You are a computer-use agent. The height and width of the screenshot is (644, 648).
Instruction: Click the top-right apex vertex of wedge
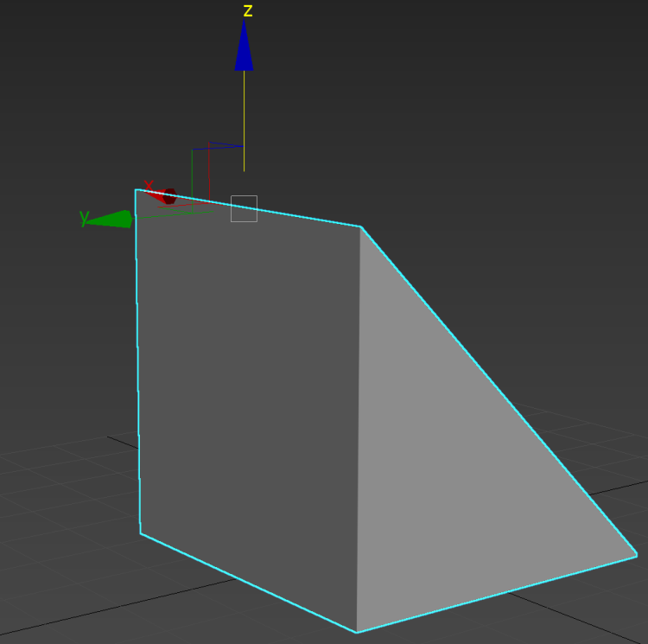tap(360, 226)
